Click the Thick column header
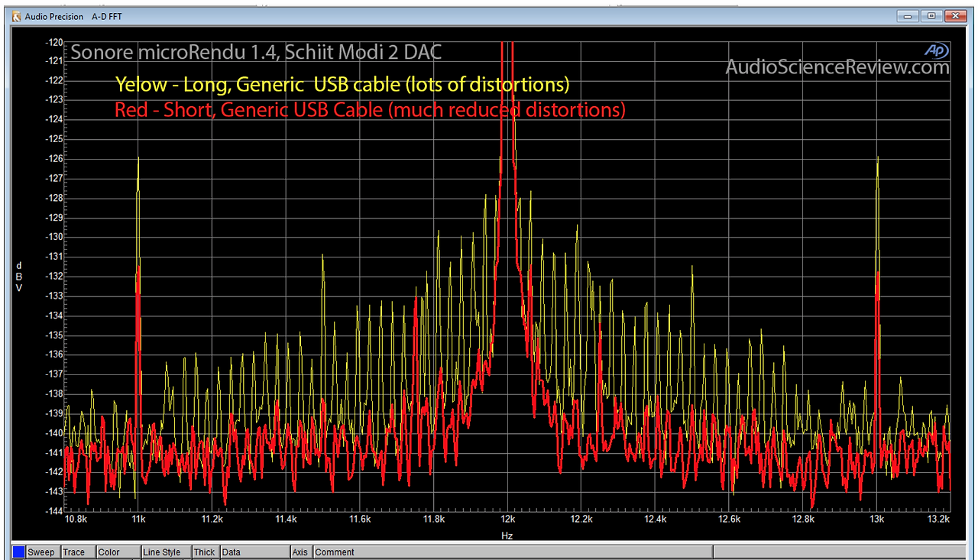 pyautogui.click(x=206, y=552)
